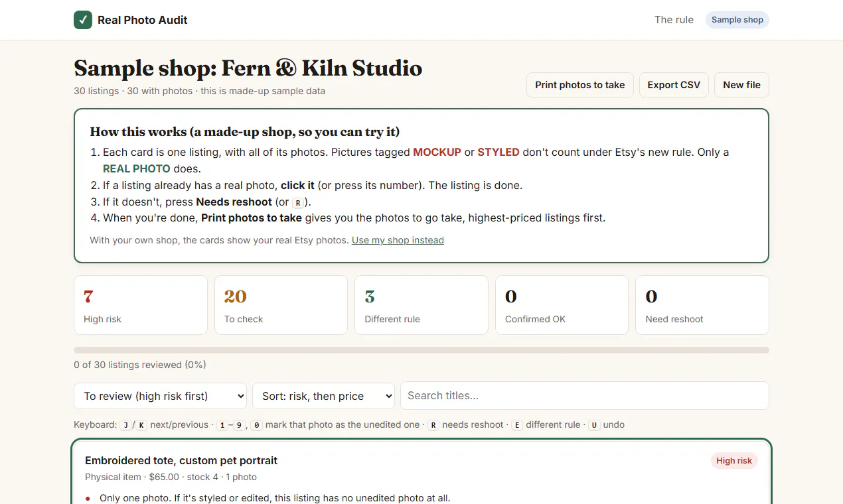The width and height of the screenshot is (843, 504).
Task: Go to The rule page
Action: [674, 20]
